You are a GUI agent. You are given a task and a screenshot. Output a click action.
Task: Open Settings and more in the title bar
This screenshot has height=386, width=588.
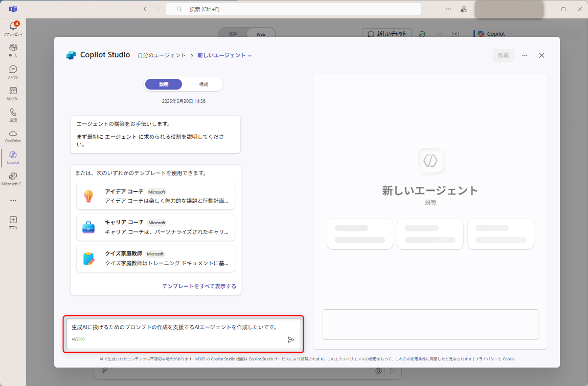pyautogui.click(x=448, y=9)
